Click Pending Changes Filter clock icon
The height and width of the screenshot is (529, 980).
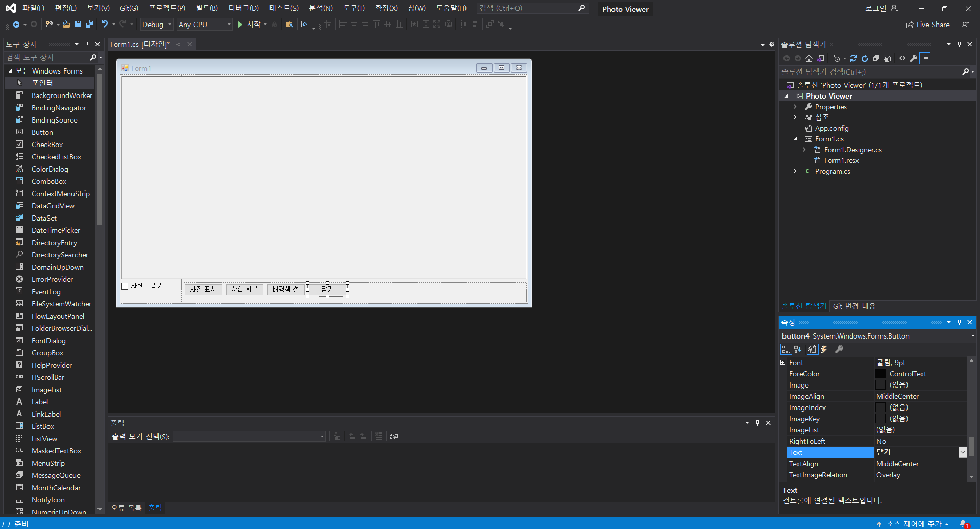tap(837, 58)
